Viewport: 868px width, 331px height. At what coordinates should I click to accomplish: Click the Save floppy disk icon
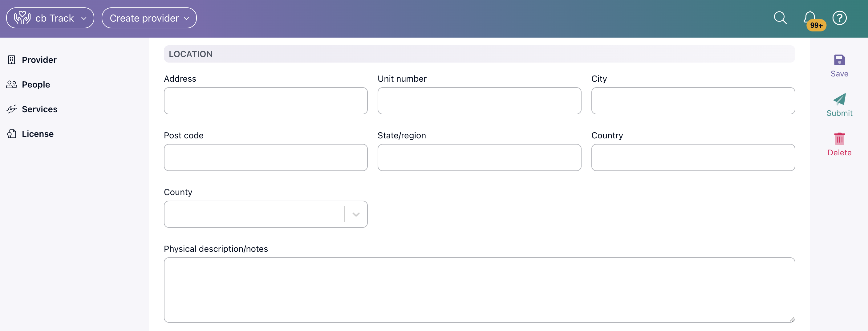[839, 60]
